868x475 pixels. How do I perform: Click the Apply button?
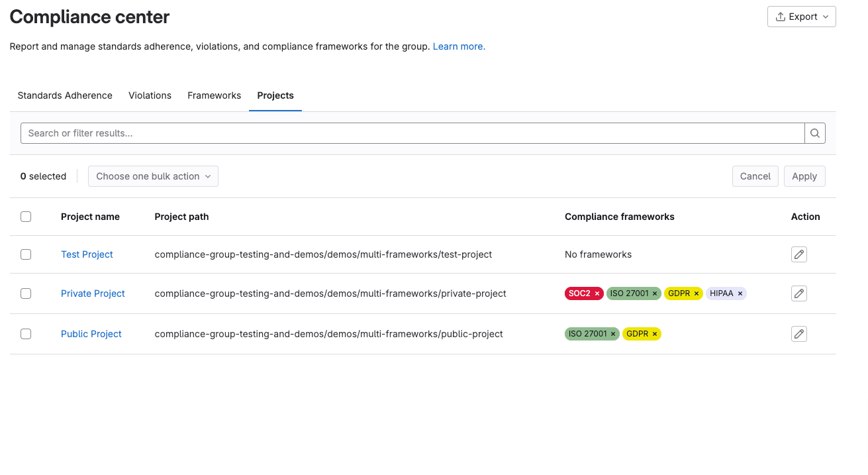click(804, 176)
